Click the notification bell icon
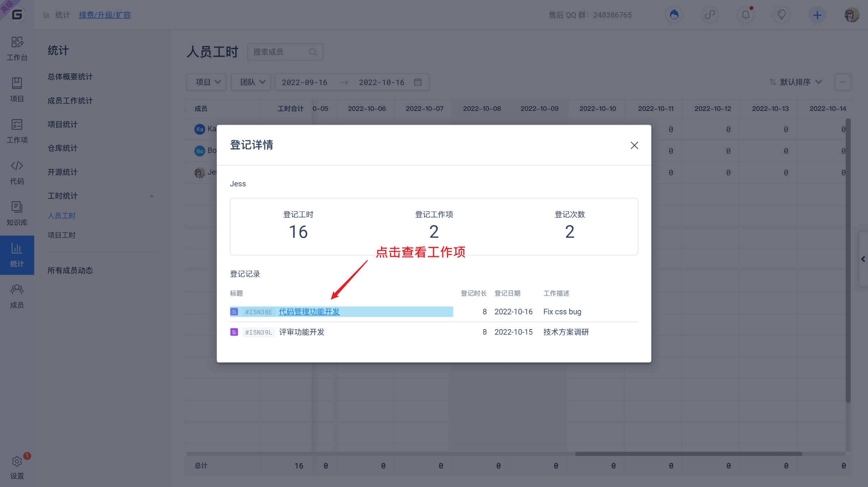Viewport: 868px width, 487px height. (746, 15)
